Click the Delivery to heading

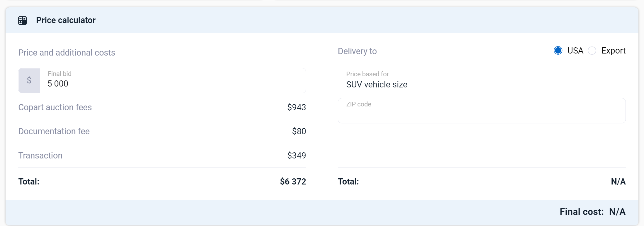(357, 51)
